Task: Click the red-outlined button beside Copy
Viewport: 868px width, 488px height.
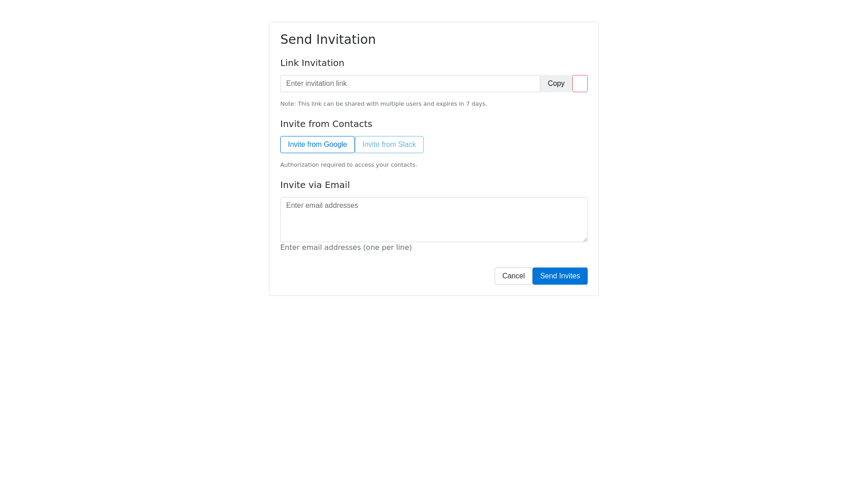Action: point(580,84)
